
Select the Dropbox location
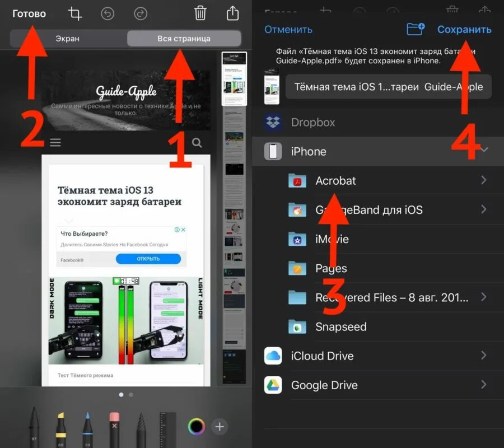(x=378, y=122)
